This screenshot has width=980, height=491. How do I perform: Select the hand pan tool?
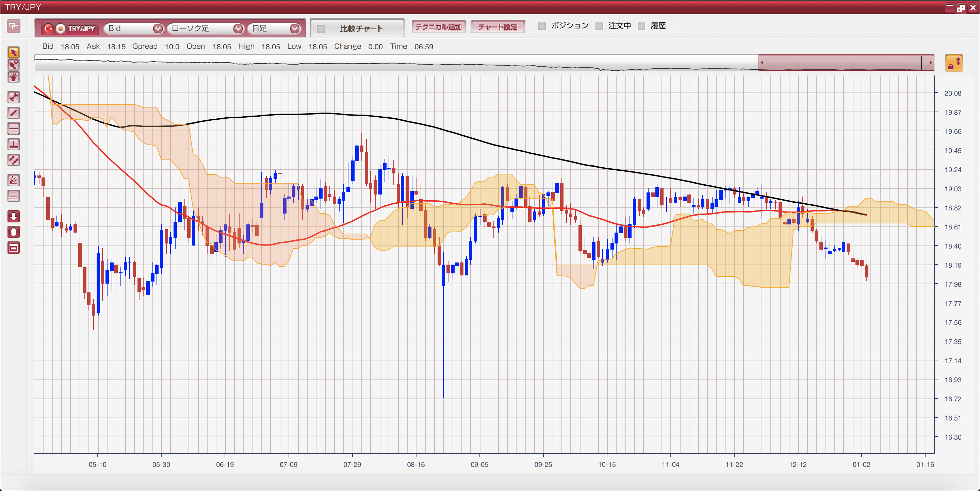(14, 77)
